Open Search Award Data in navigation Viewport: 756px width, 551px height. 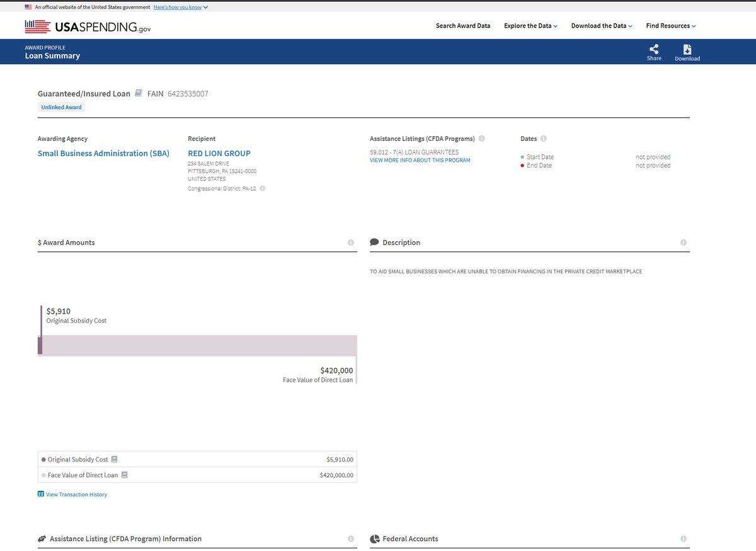[463, 26]
